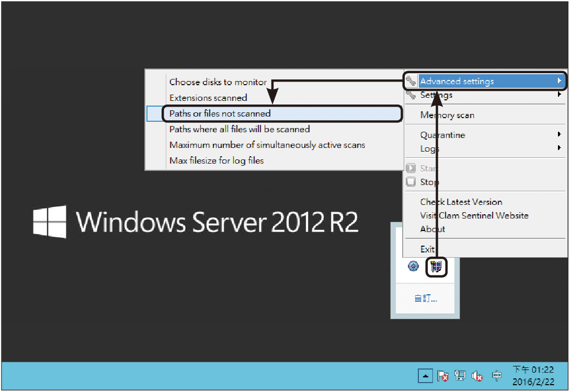
Task: Expand the Advanced settings submenu arrow
Action: pyautogui.click(x=560, y=80)
